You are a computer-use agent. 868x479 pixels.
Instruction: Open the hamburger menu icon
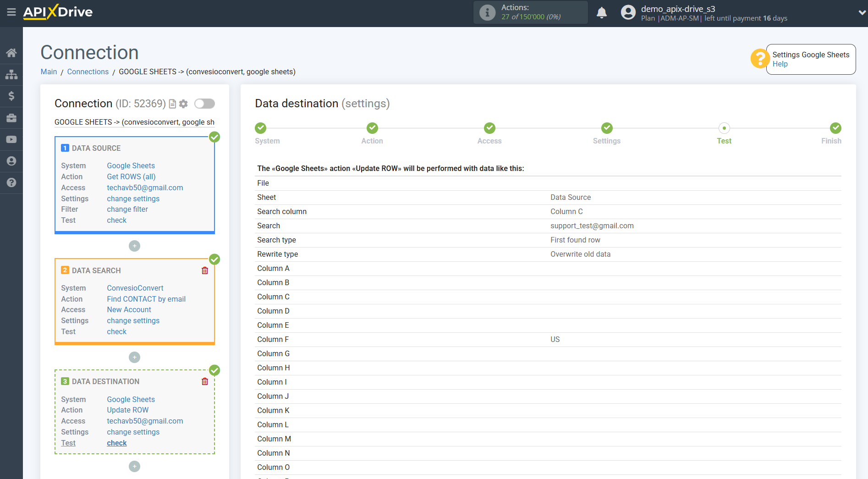tap(11, 12)
